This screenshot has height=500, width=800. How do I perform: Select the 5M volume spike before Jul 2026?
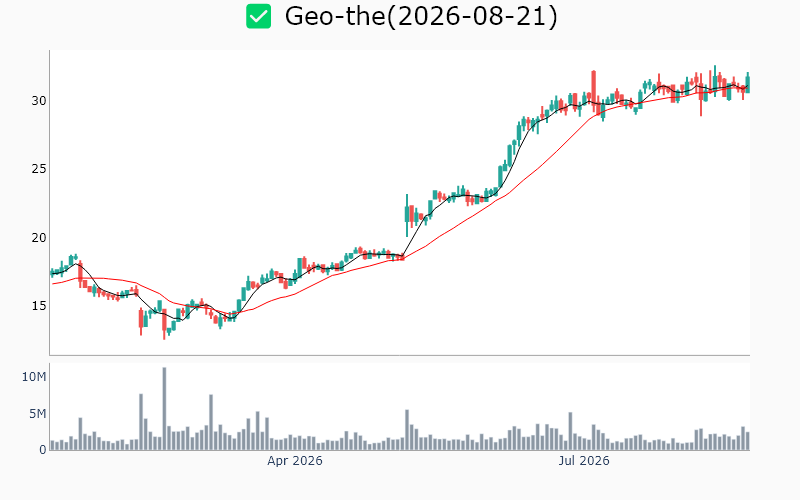click(x=570, y=431)
